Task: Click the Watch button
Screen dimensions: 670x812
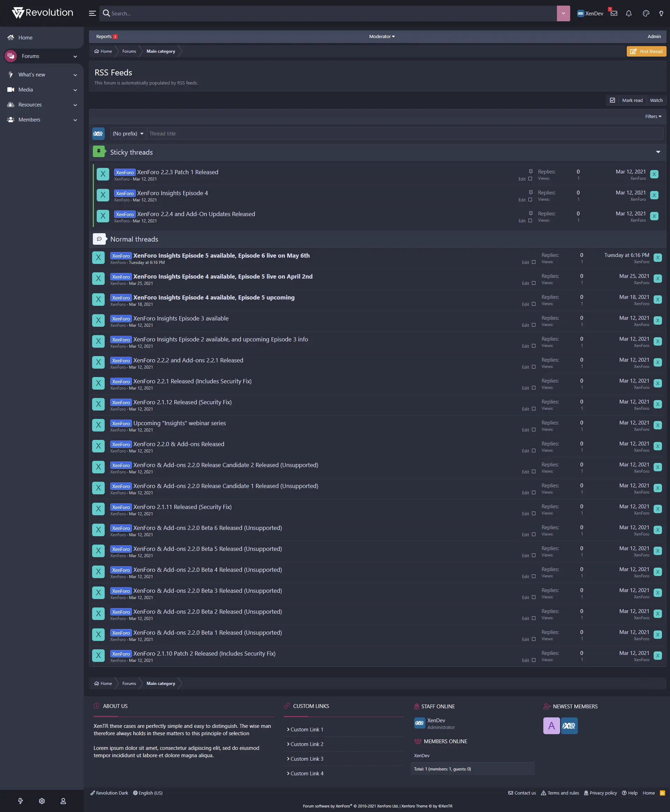Action: (x=656, y=101)
